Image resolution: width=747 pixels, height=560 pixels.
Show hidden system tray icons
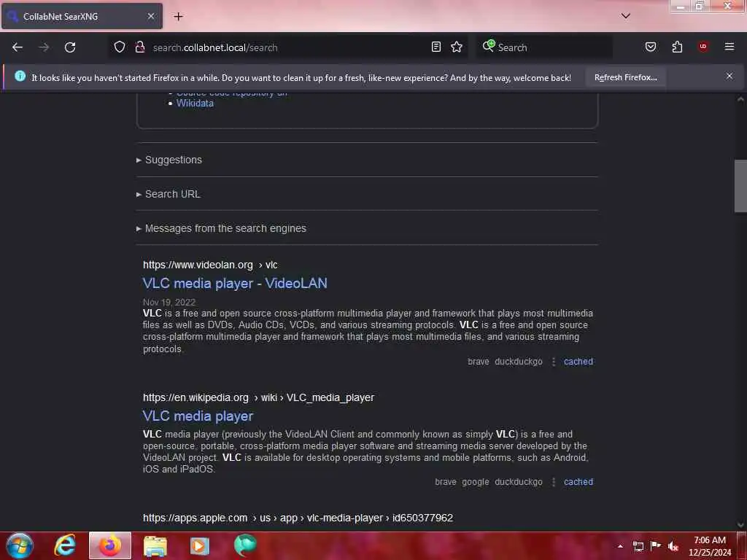point(620,546)
